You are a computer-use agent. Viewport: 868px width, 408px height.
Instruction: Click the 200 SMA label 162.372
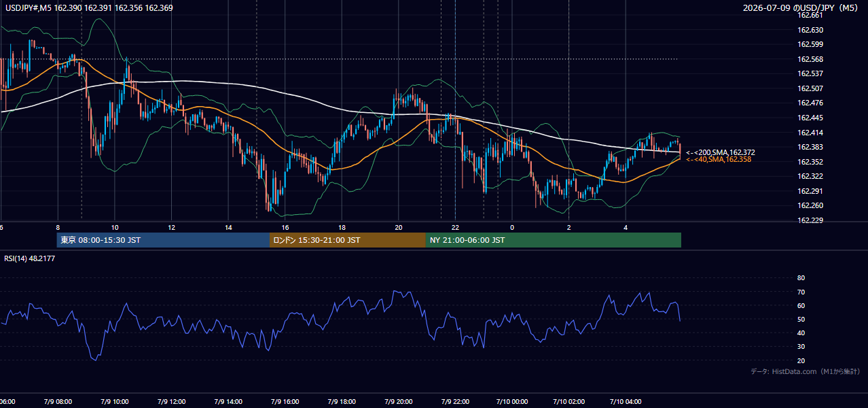721,152
